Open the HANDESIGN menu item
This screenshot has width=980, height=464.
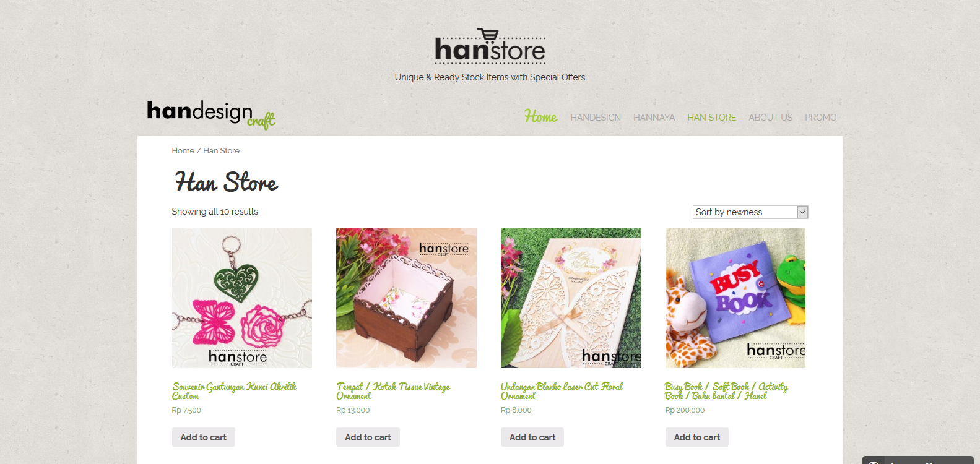point(596,118)
